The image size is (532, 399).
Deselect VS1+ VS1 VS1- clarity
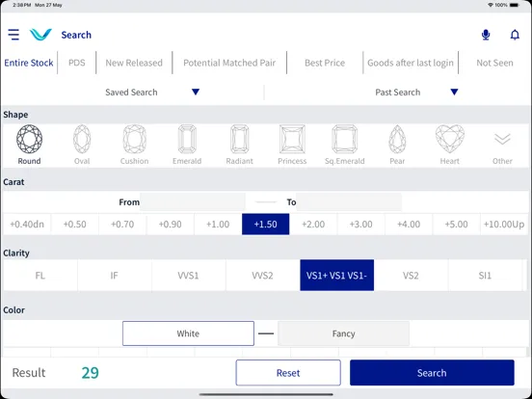click(337, 276)
